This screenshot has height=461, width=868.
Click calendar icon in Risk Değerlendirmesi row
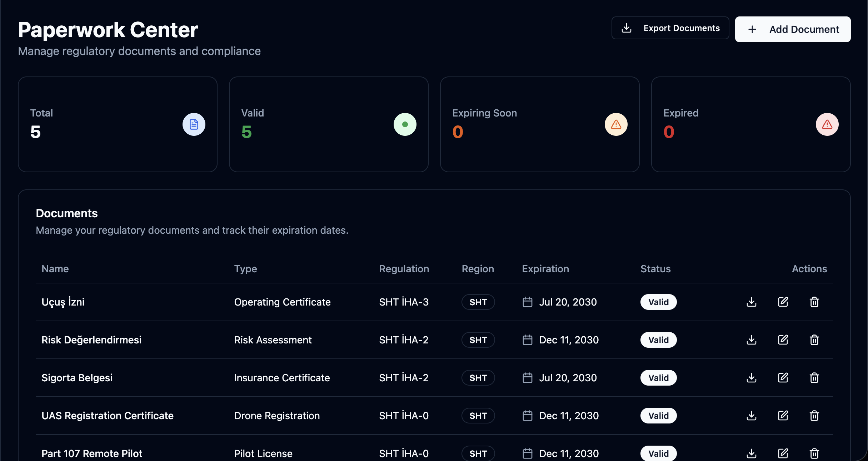coord(528,340)
